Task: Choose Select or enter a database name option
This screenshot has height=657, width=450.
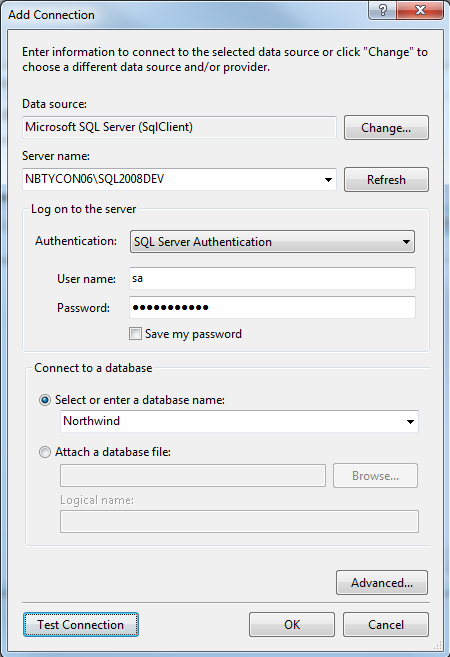Action: point(45,400)
